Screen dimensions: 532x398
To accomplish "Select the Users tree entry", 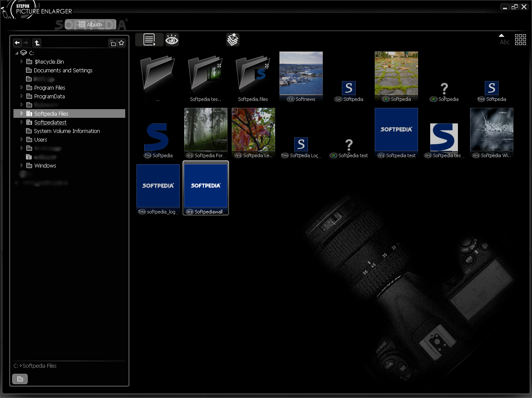I will point(41,139).
